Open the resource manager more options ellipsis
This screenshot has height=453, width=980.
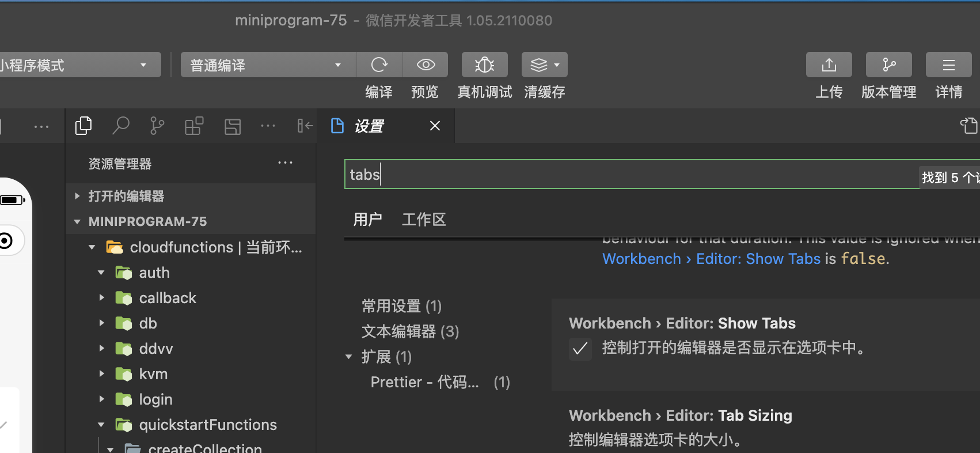[285, 163]
